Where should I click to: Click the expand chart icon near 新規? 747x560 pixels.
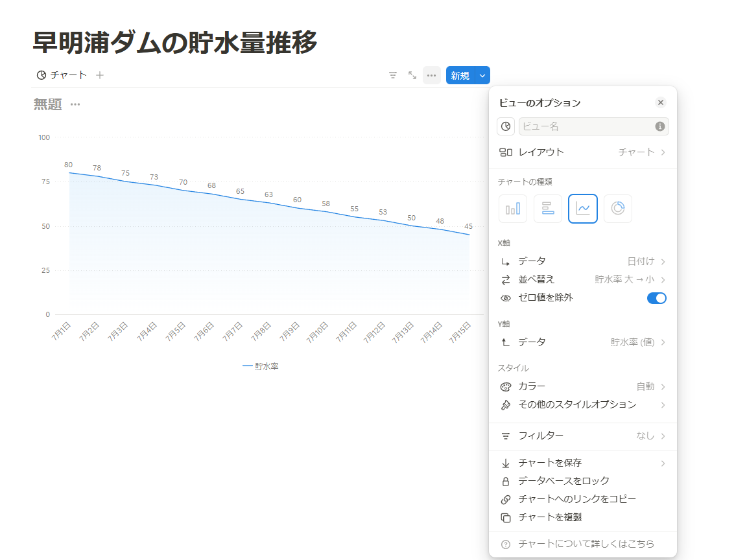pyautogui.click(x=412, y=75)
